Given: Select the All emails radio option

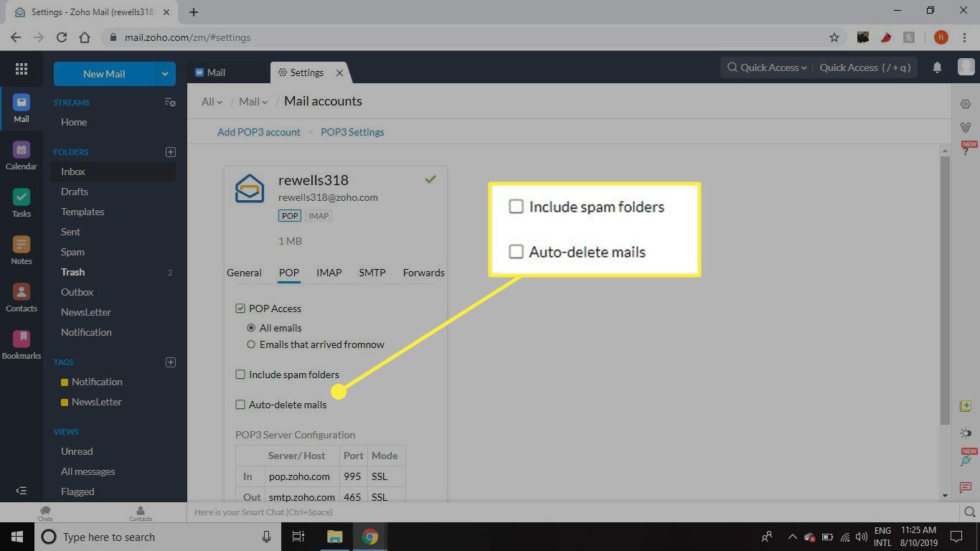Looking at the screenshot, I should pyautogui.click(x=251, y=328).
